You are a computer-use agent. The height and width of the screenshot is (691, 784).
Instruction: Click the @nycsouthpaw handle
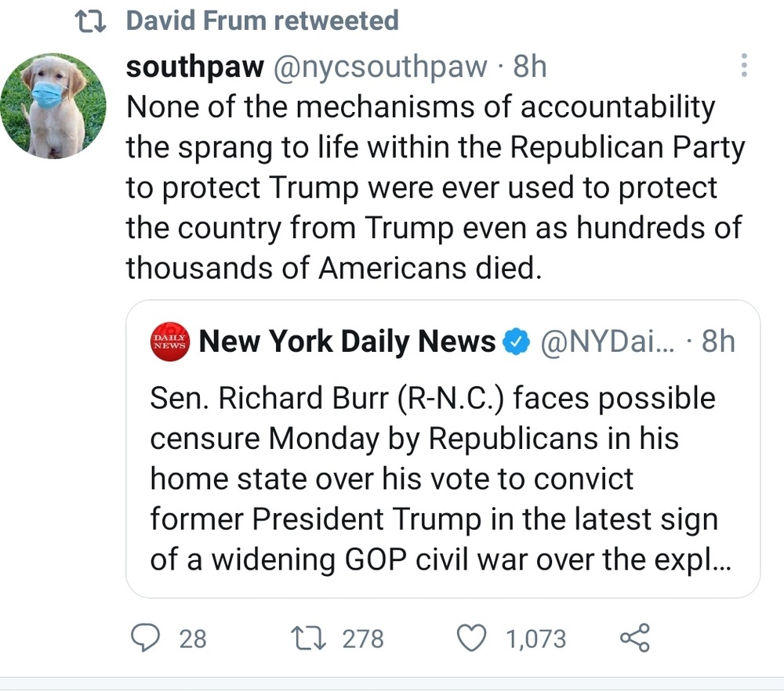click(x=379, y=67)
